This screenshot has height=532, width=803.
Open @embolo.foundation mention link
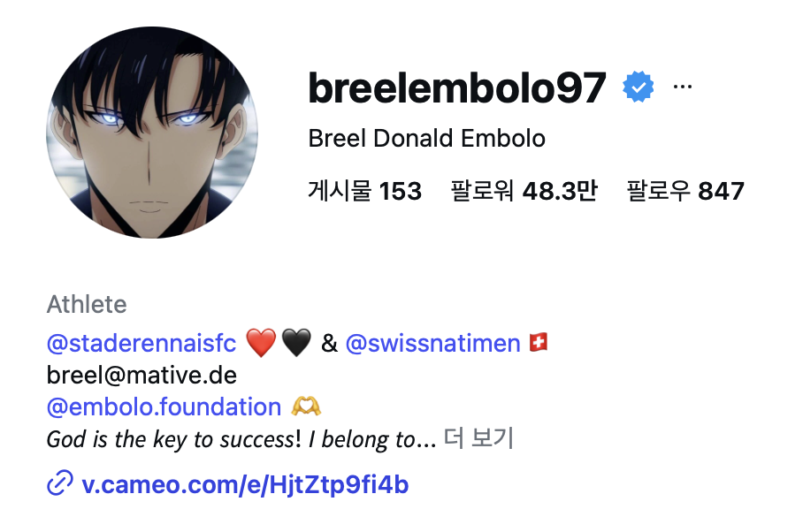tap(164, 407)
